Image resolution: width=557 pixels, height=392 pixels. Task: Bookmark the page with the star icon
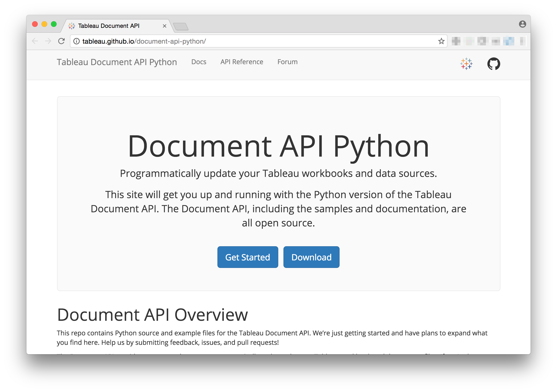pyautogui.click(x=441, y=41)
